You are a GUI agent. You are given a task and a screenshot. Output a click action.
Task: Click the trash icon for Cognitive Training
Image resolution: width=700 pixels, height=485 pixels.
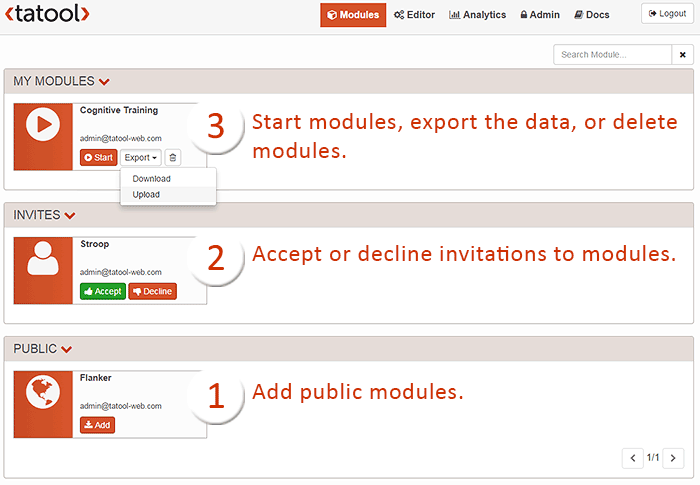[x=173, y=158]
